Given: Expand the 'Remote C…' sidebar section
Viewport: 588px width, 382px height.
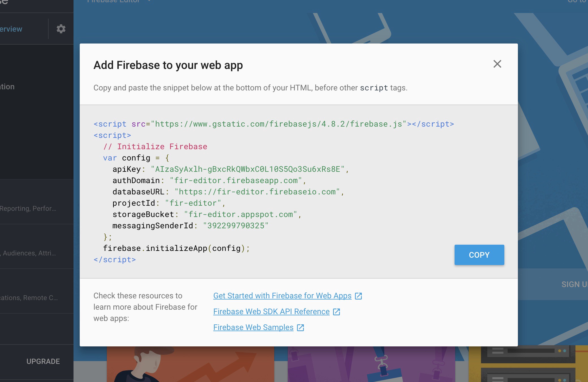Looking at the screenshot, I should click(28, 298).
